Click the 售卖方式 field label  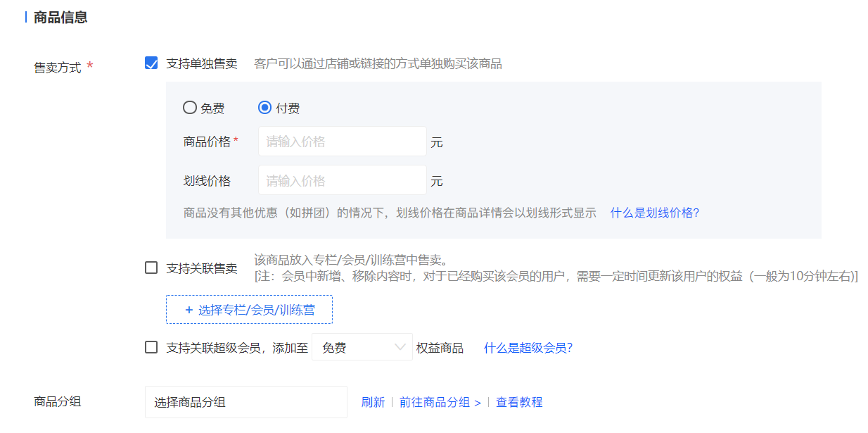(58, 68)
